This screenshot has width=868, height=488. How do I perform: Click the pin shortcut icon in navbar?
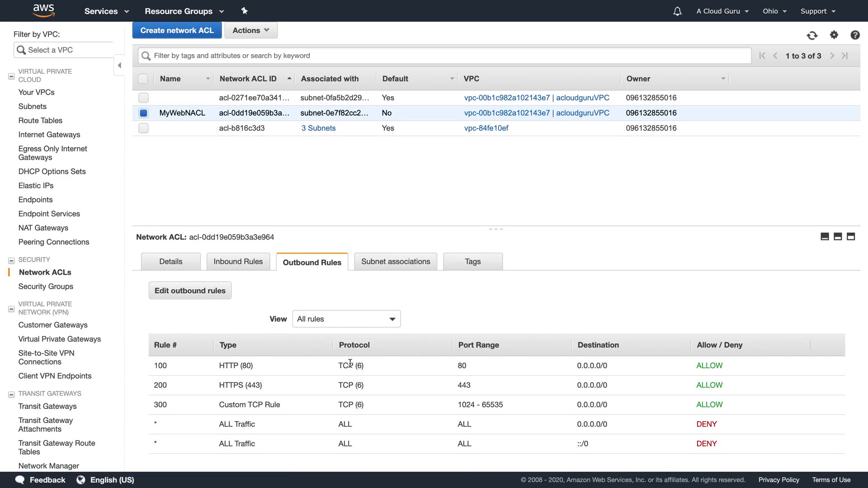pyautogui.click(x=245, y=11)
